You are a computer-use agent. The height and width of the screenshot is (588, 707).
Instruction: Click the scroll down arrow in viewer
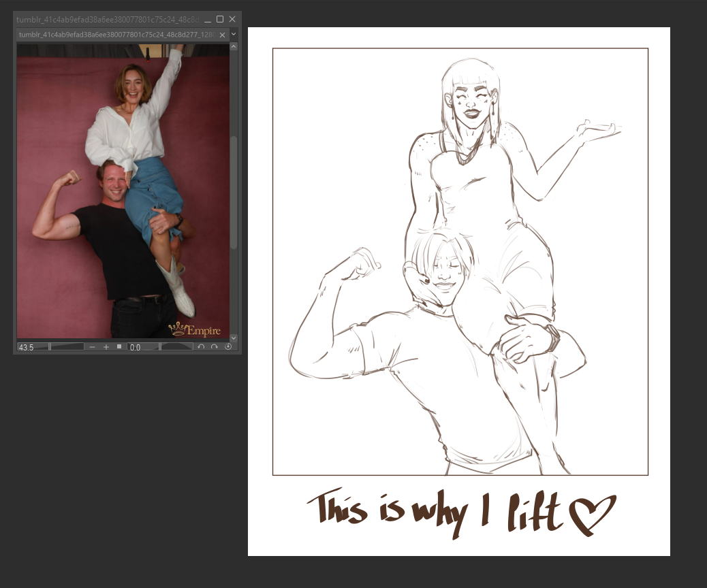pos(234,338)
